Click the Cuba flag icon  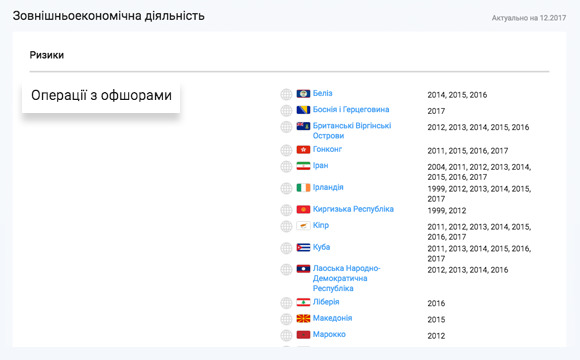click(x=303, y=248)
